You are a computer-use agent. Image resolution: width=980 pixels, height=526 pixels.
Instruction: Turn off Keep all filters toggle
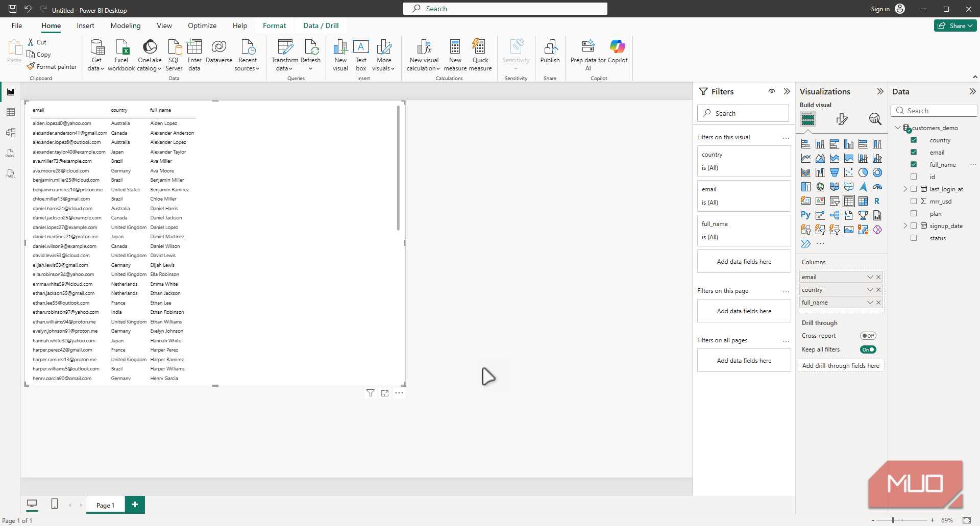[868, 349]
